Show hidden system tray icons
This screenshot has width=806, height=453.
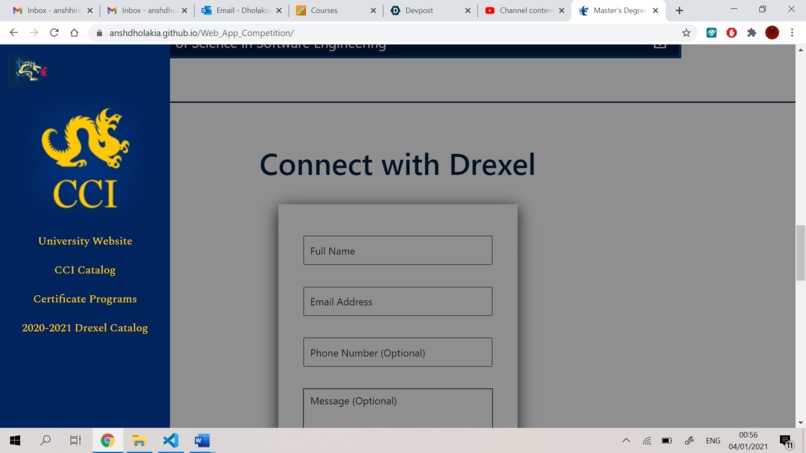pos(626,441)
